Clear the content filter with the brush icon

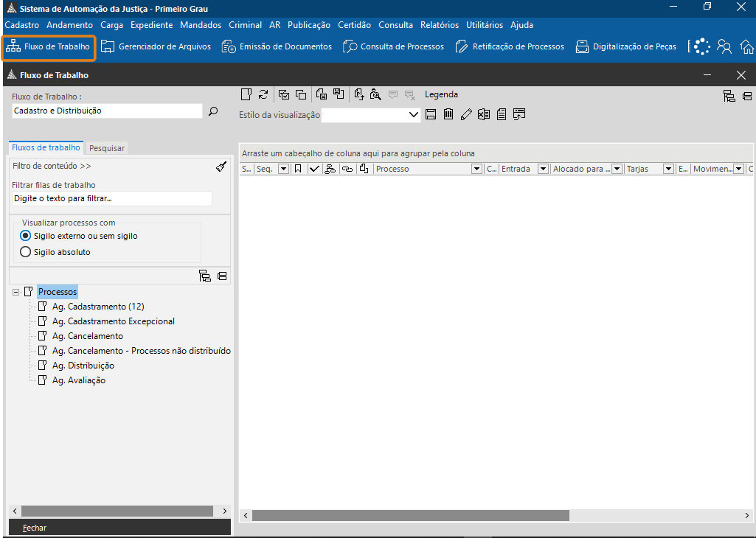click(x=221, y=167)
